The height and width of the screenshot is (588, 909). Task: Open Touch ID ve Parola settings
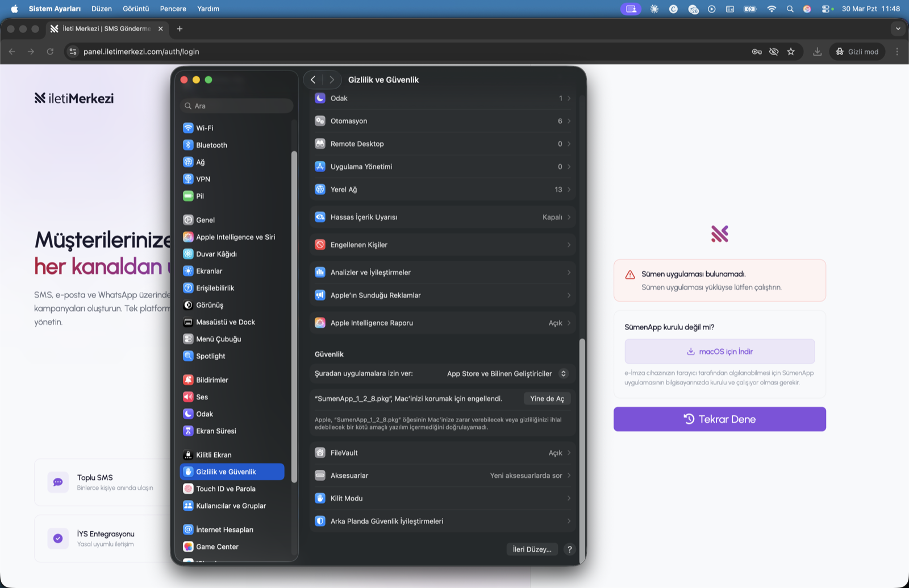225,489
